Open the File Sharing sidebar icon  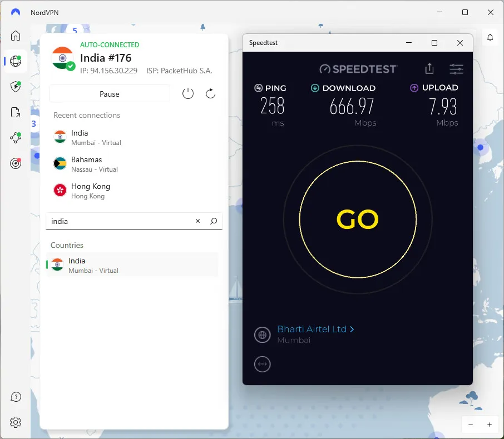(16, 112)
